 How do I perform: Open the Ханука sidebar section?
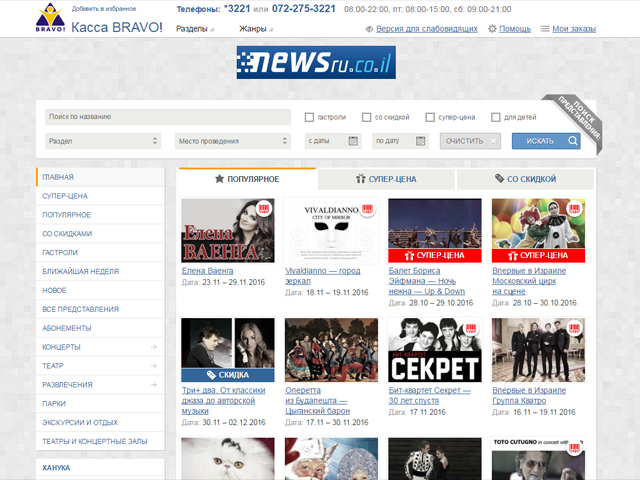(100, 468)
